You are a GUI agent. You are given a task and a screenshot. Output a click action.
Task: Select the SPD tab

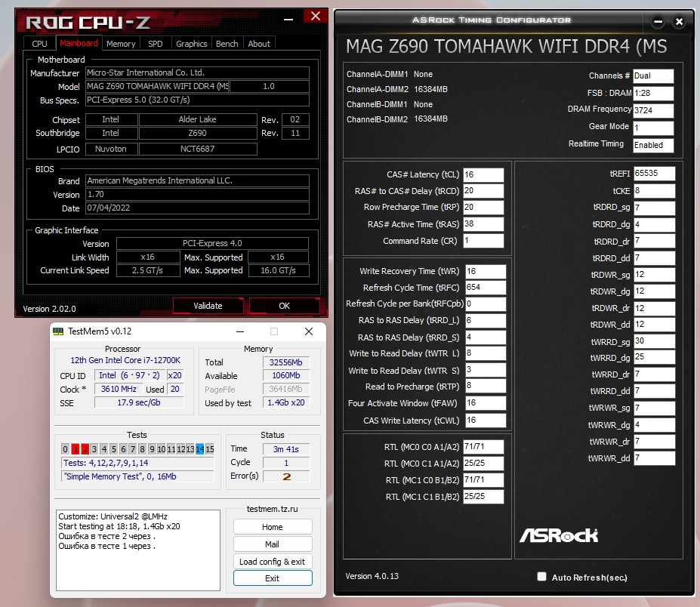coord(156,44)
